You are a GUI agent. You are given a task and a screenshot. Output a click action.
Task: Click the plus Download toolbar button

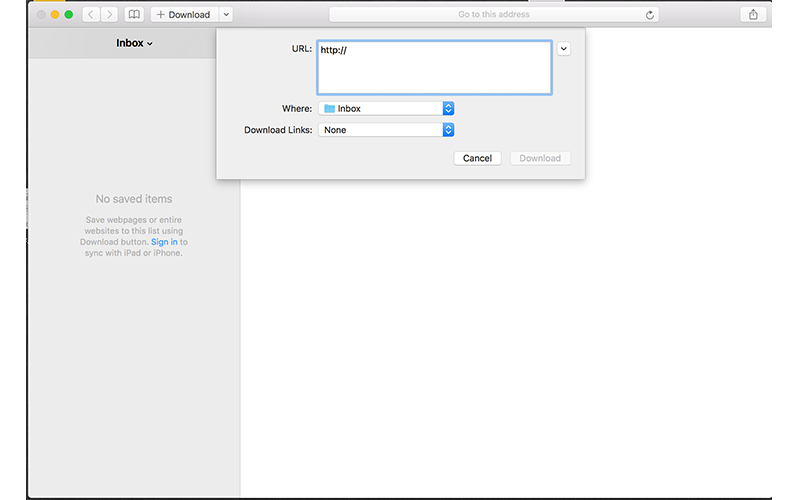click(x=184, y=15)
